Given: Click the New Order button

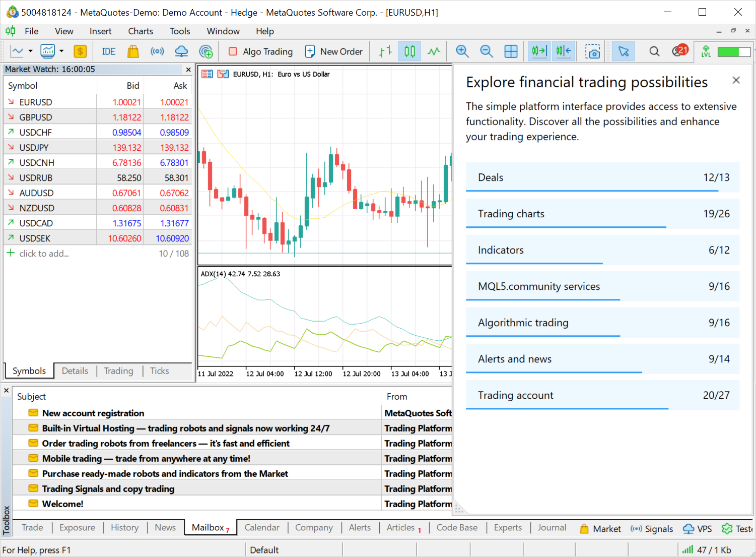Looking at the screenshot, I should [x=334, y=51].
